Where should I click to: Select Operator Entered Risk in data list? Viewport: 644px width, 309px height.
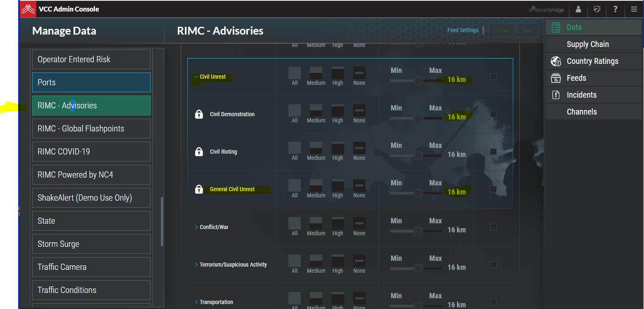coord(91,59)
